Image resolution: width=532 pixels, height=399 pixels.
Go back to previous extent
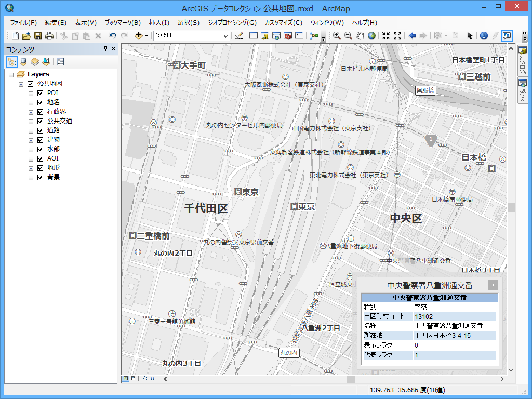(x=412, y=36)
